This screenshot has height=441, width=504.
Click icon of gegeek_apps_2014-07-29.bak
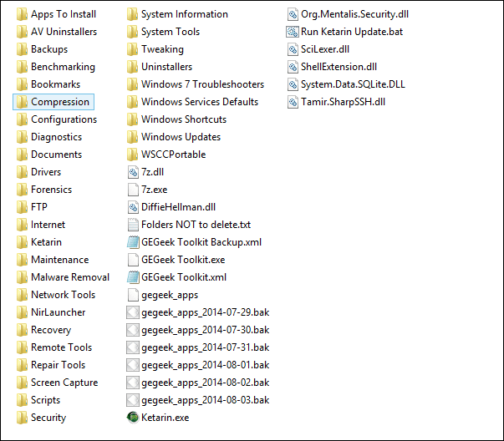[133, 312]
